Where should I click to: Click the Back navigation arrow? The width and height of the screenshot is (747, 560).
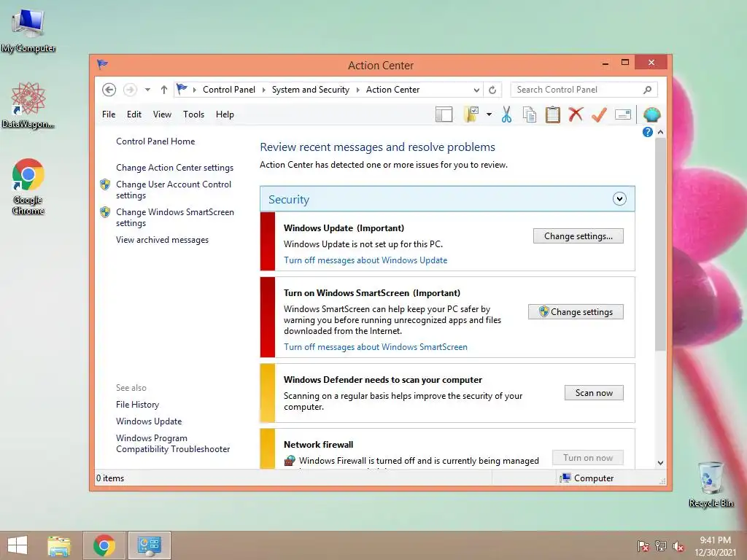coord(109,90)
